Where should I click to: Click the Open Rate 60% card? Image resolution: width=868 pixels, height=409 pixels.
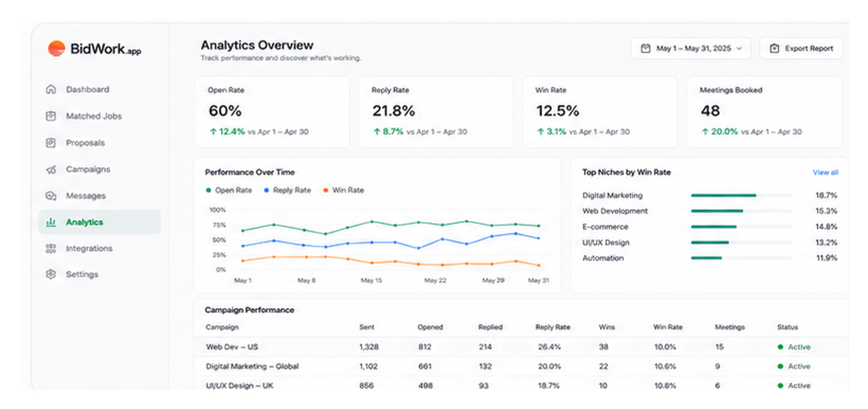pos(272,112)
